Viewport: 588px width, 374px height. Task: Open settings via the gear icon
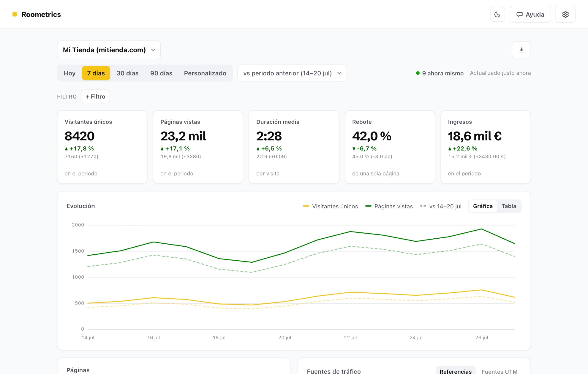click(x=565, y=14)
